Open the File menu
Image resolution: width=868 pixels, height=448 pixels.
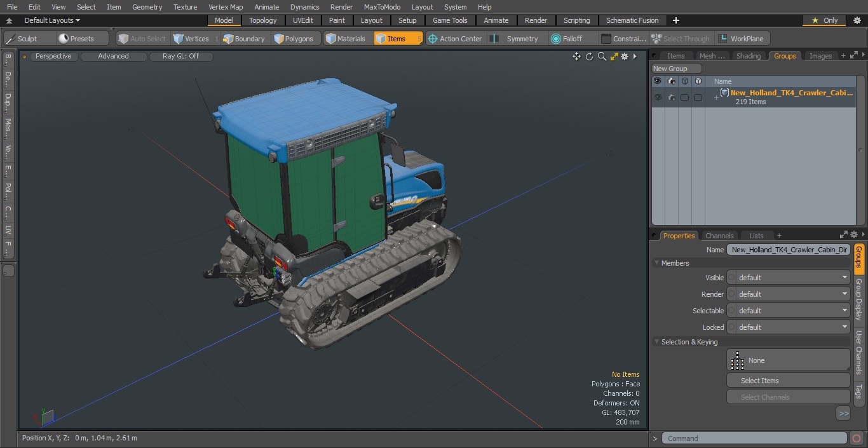tap(12, 7)
